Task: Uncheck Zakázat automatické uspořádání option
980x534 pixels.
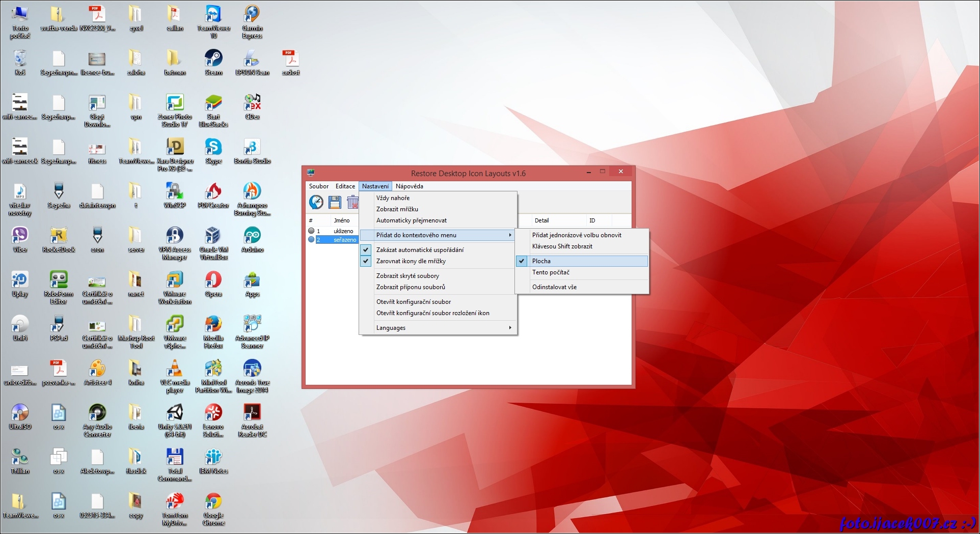Action: (x=420, y=250)
